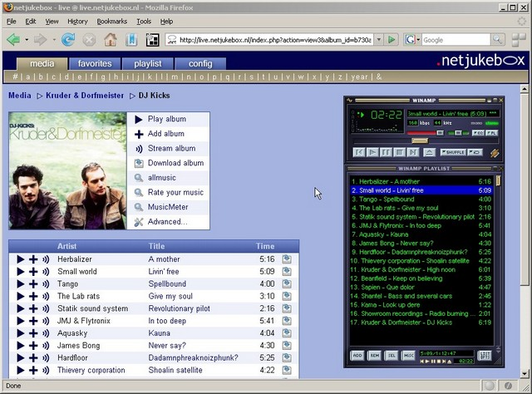
Task: Click Winamp playlist ADD button
Action: click(x=357, y=355)
